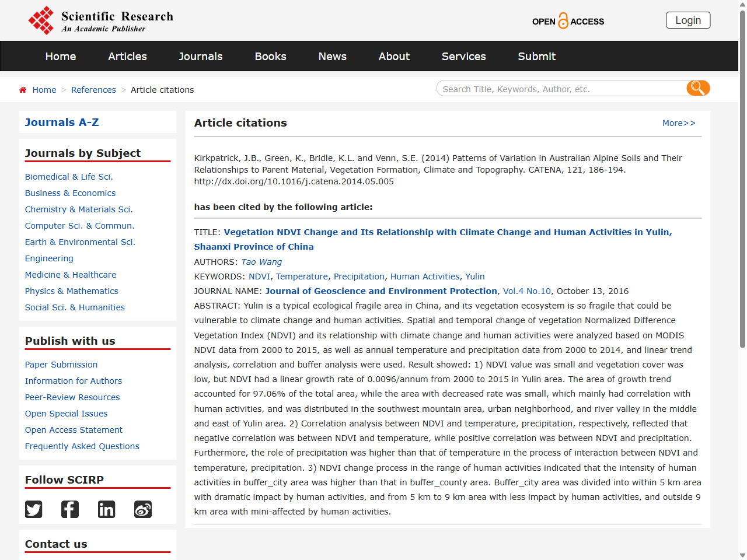Open the Weibo social icon
Screen dimensions: 747x560
[x=143, y=509]
